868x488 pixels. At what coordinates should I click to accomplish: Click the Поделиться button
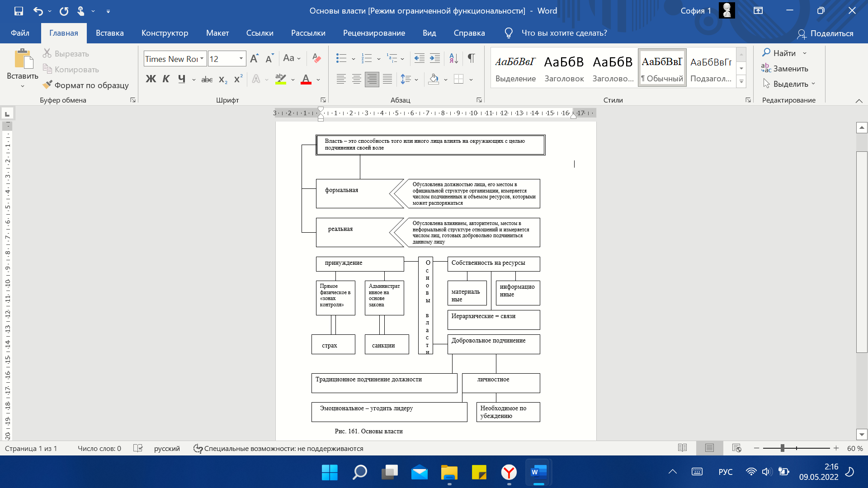point(826,33)
